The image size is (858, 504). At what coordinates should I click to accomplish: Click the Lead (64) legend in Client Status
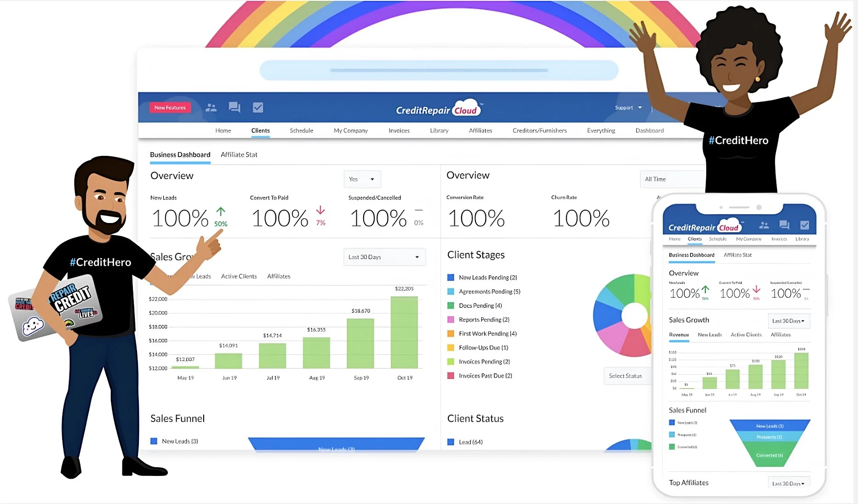465,442
